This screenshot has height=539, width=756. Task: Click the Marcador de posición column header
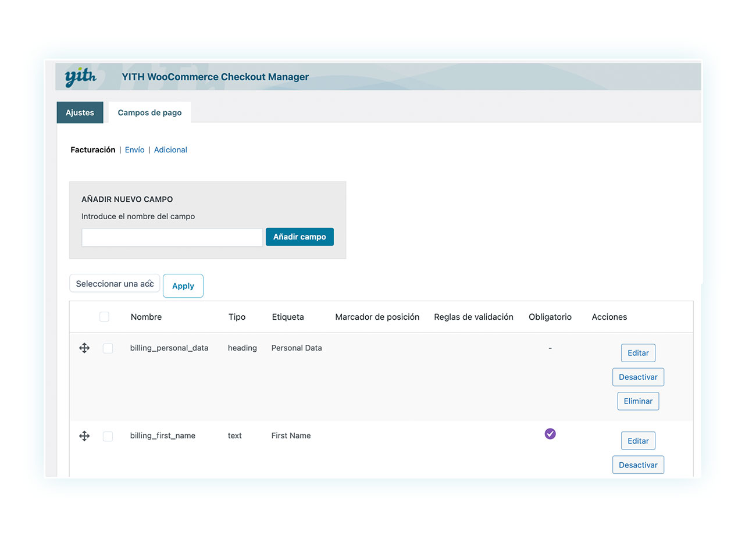coord(377,317)
